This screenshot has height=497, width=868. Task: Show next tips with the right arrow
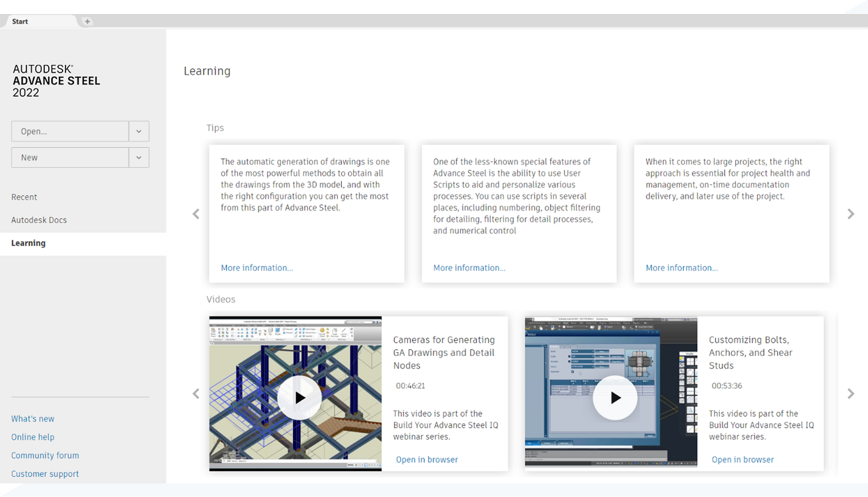[851, 214]
